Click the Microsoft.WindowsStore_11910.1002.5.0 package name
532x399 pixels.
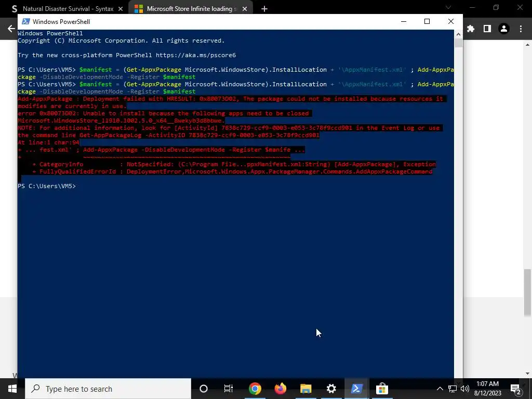click(x=121, y=121)
